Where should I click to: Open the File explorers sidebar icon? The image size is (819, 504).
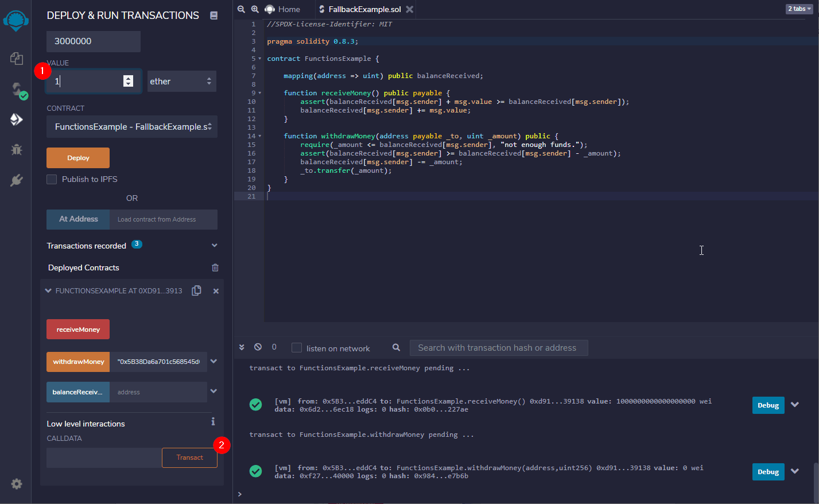16,58
